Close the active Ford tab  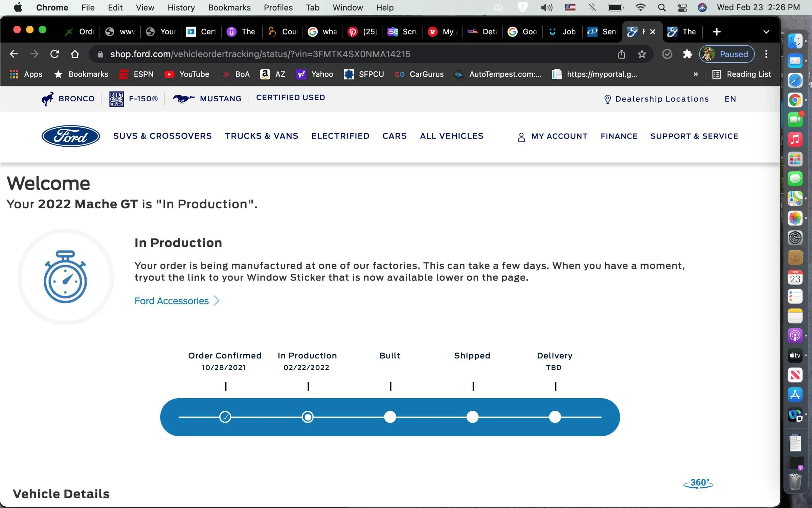[x=653, y=32]
